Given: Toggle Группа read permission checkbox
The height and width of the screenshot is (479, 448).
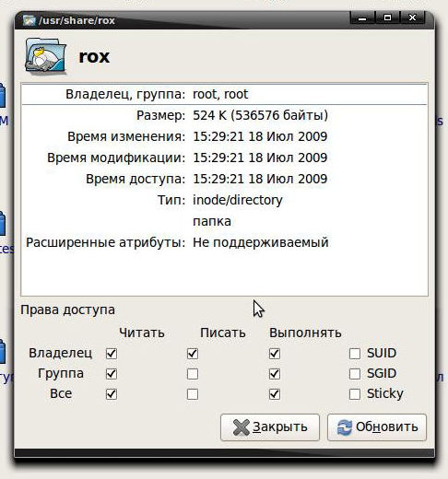Looking at the screenshot, I should point(112,374).
